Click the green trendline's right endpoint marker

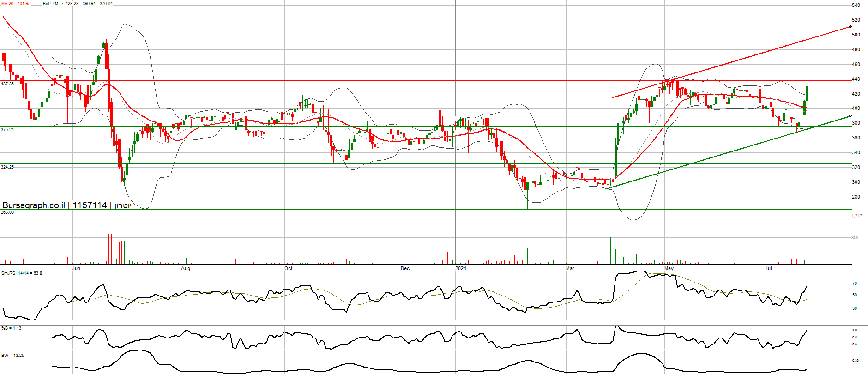click(850, 116)
